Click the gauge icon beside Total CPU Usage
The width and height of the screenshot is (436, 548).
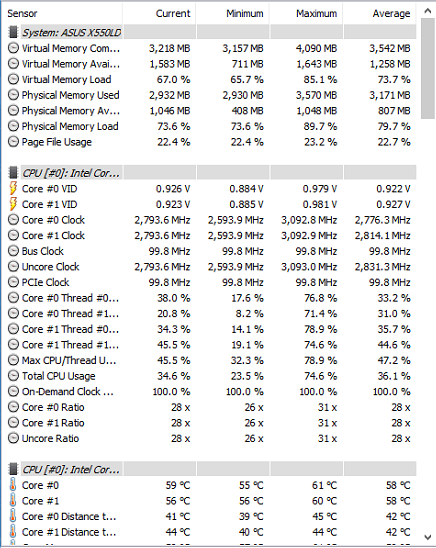tap(13, 376)
